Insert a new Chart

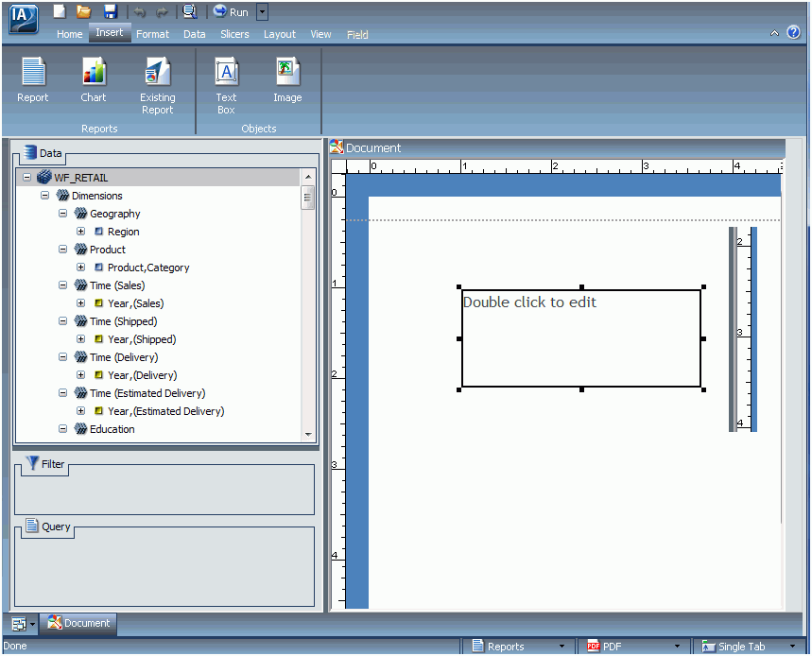pyautogui.click(x=94, y=79)
